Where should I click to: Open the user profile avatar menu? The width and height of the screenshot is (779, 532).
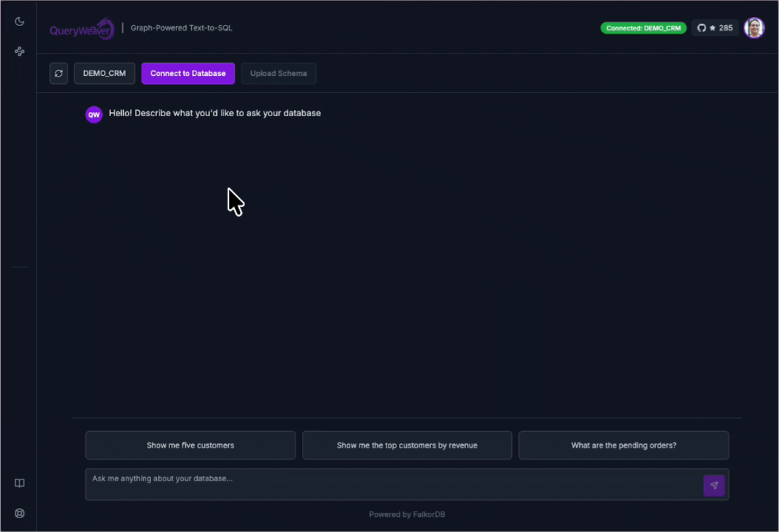point(754,27)
